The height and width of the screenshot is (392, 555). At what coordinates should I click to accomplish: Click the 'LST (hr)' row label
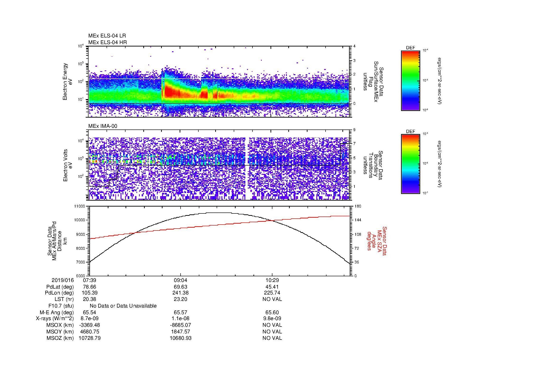(64, 299)
